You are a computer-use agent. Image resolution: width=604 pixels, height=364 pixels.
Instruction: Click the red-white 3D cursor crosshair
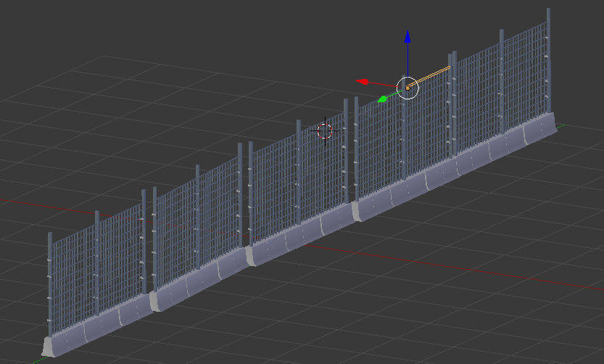coord(325,131)
